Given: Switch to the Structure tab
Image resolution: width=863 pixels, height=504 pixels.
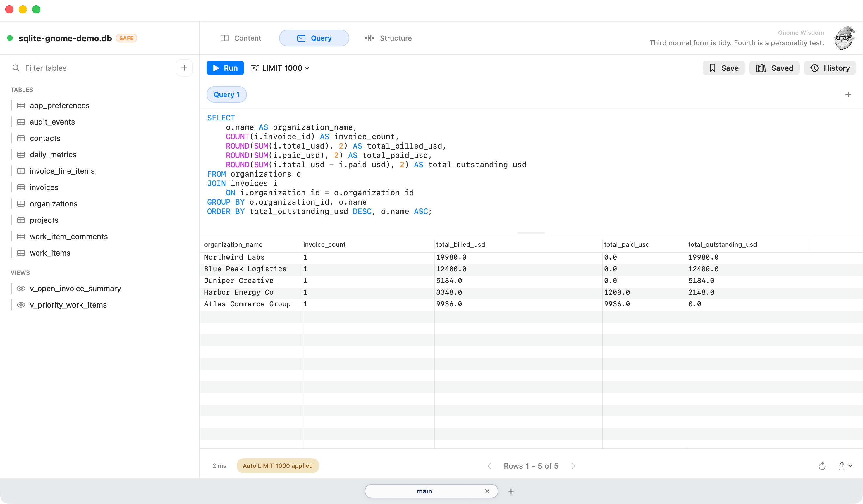Looking at the screenshot, I should (x=388, y=38).
